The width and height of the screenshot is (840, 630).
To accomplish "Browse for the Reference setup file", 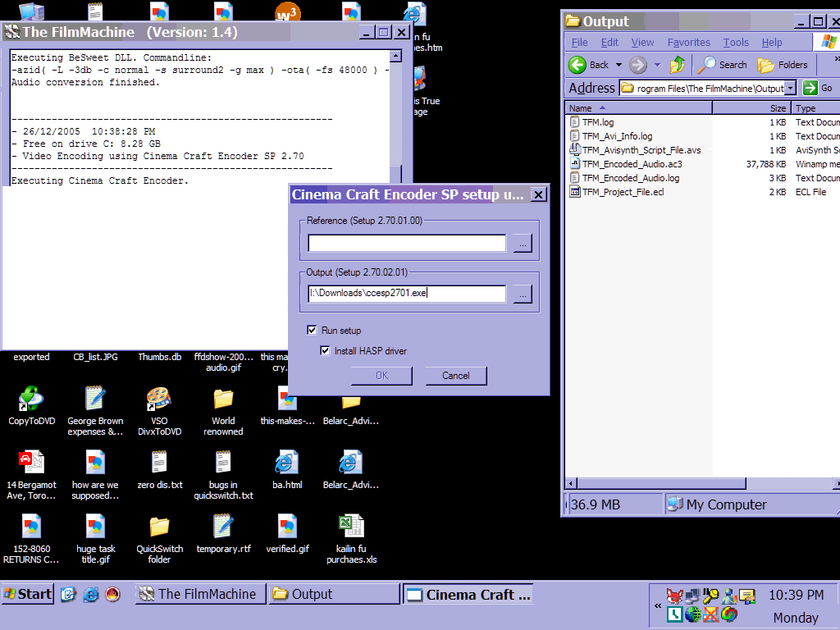I will tap(523, 243).
